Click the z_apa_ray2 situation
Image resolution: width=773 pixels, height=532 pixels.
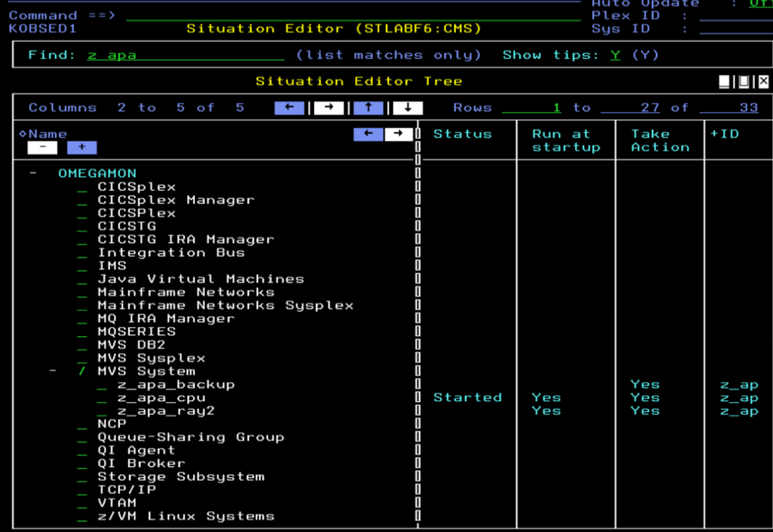[166, 411]
